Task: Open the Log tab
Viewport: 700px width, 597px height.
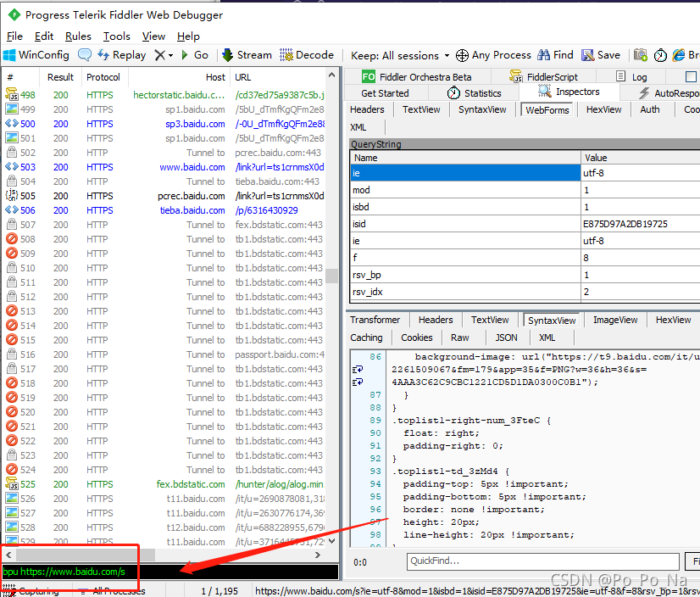Action: click(x=631, y=77)
